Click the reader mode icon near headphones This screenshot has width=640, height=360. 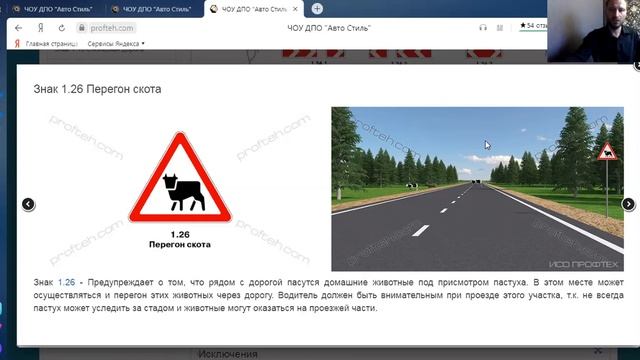pos(500,28)
